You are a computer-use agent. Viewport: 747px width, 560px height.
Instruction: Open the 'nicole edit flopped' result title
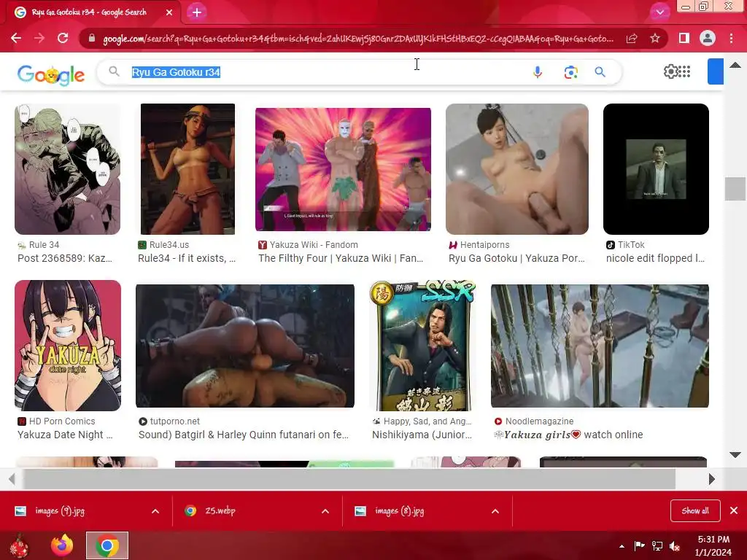pos(655,258)
